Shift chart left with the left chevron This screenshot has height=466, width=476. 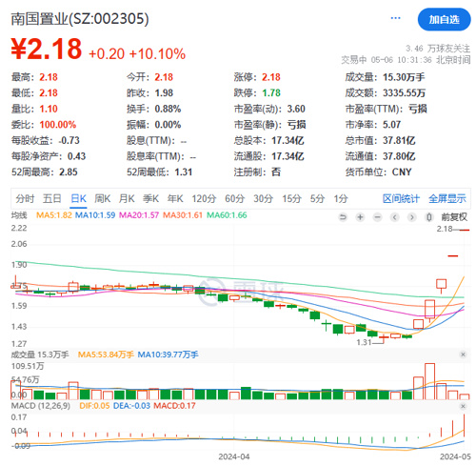click(395, 217)
